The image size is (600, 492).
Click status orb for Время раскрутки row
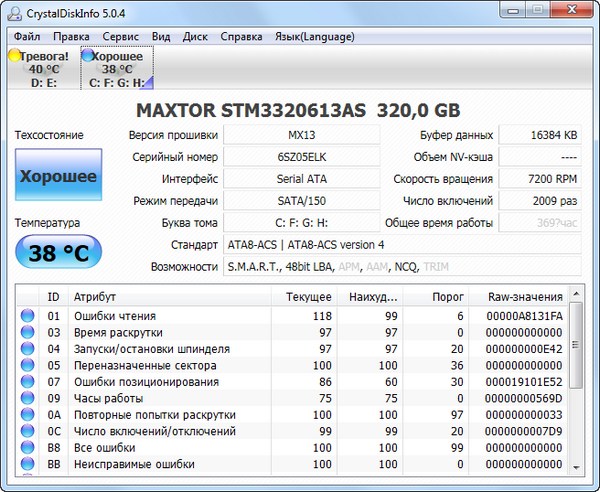[27, 332]
